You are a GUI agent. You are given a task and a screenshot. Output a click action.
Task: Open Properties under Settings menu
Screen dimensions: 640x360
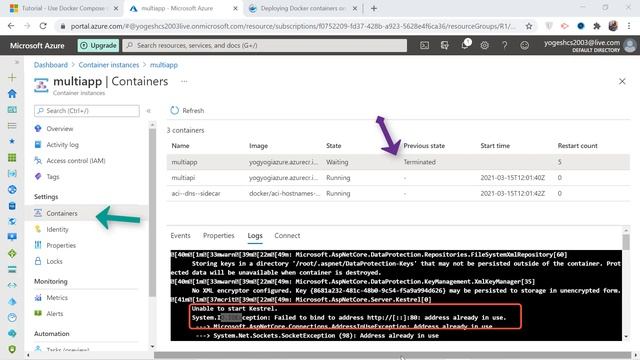[x=61, y=245]
